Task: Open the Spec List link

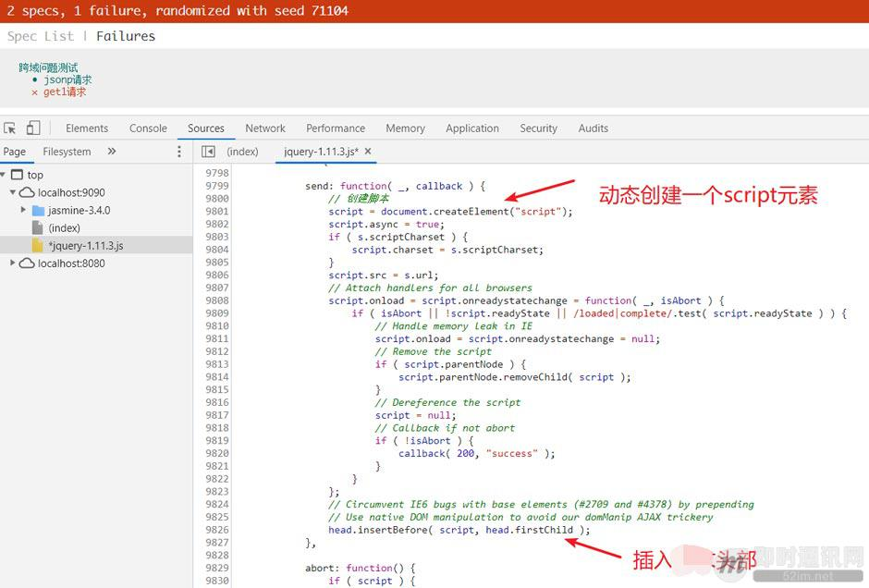Action: pos(41,36)
